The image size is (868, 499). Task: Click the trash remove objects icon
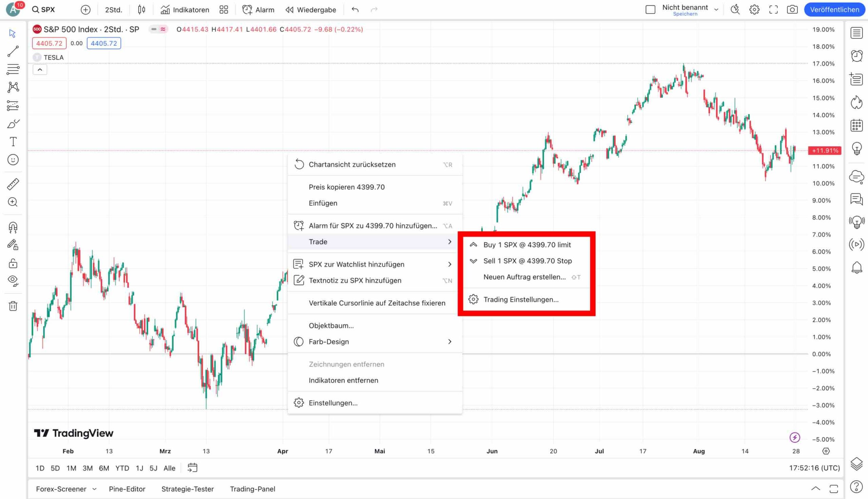coord(13,306)
